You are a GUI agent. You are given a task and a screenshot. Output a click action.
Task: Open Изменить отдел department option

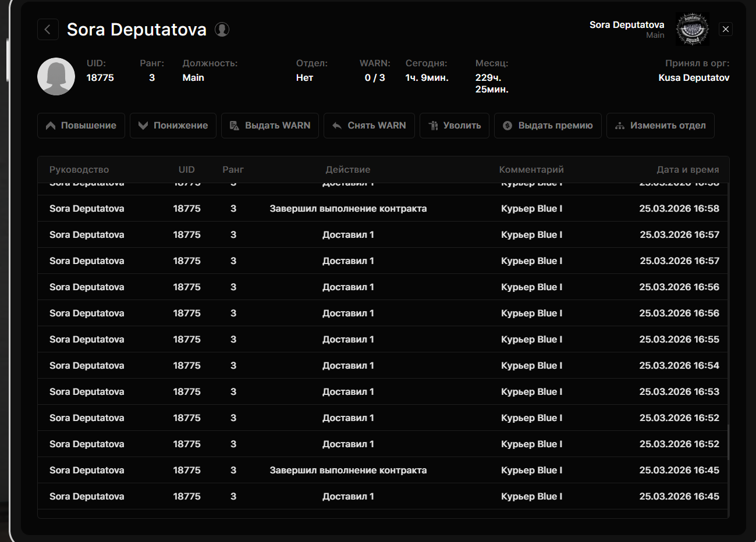660,126
